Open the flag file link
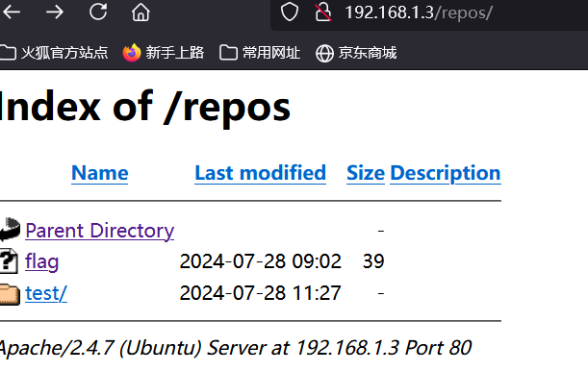This screenshot has width=588, height=371. (42, 261)
